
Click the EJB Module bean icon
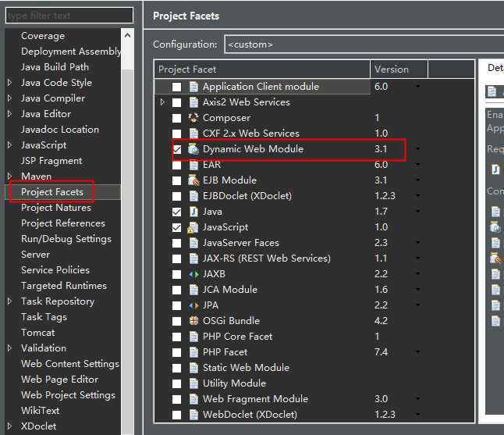tap(193, 180)
